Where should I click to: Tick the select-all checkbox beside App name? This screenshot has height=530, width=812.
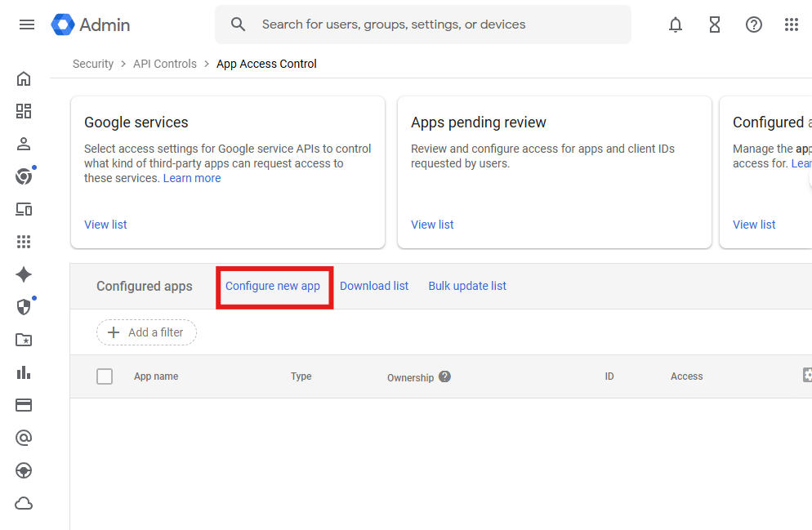105,376
